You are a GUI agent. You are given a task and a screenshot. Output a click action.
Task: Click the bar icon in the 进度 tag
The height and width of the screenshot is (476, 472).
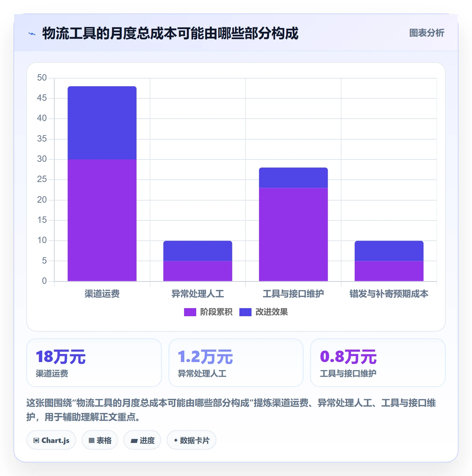pos(134,441)
